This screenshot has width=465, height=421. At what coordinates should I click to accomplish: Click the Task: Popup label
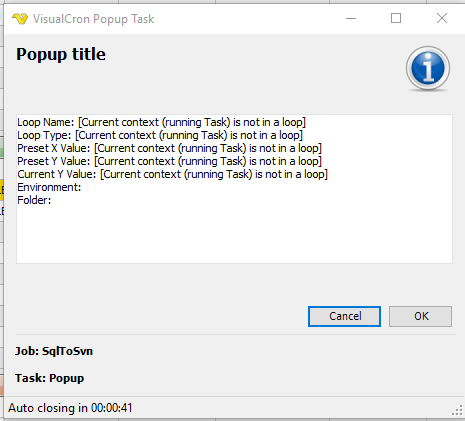50,378
